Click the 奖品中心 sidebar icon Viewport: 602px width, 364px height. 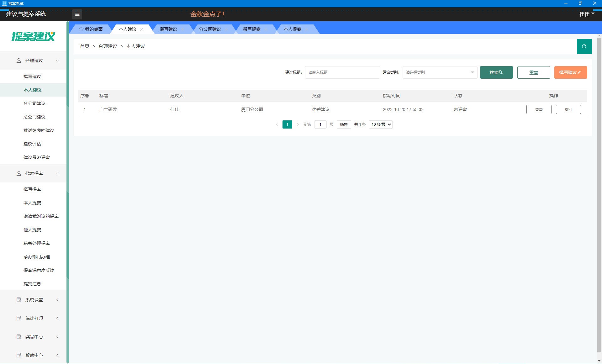click(18, 336)
